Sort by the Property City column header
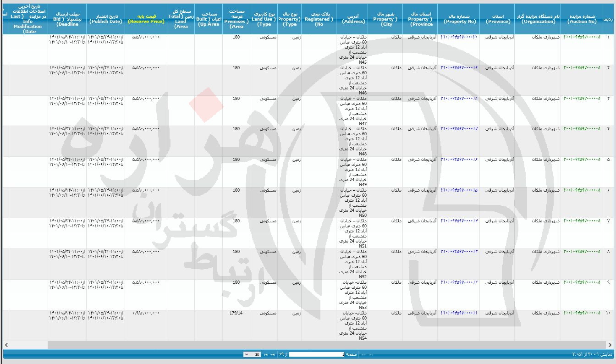Image resolution: width=616 pixels, height=364 pixels. tap(385, 19)
